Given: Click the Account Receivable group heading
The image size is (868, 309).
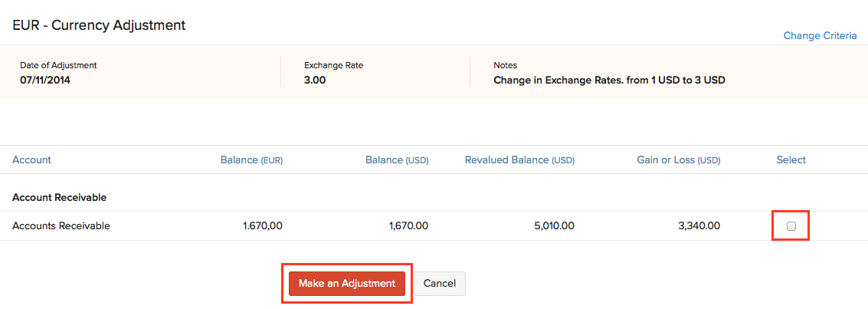Looking at the screenshot, I should pyautogui.click(x=59, y=198).
